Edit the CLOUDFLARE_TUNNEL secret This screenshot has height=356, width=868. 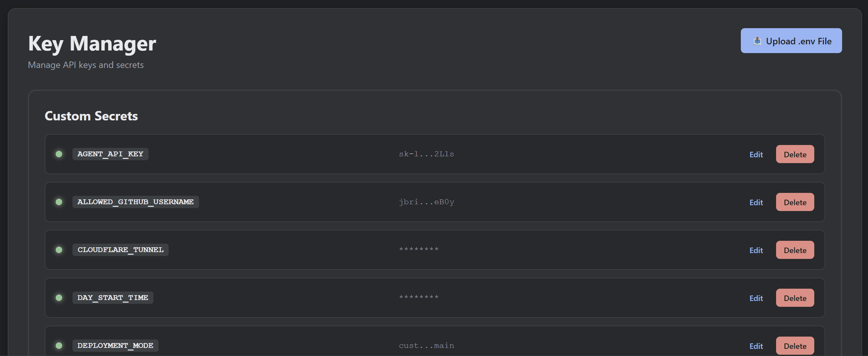756,250
